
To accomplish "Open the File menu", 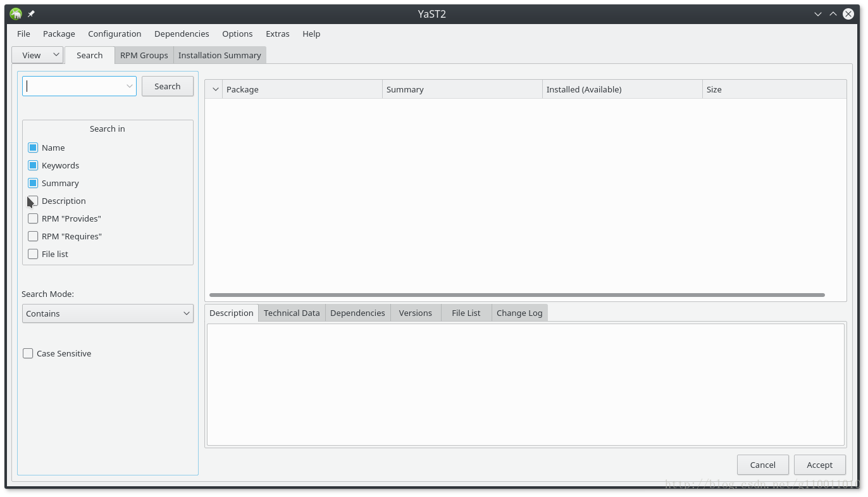I will tap(23, 34).
